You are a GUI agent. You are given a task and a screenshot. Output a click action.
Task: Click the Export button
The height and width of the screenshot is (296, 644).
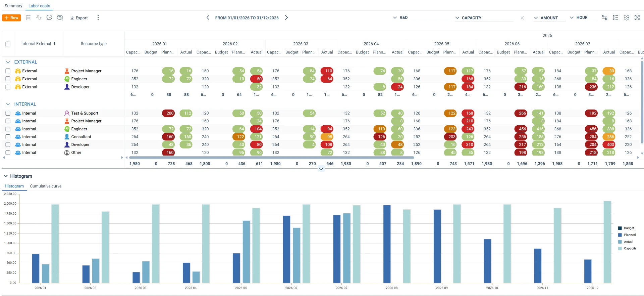(79, 18)
